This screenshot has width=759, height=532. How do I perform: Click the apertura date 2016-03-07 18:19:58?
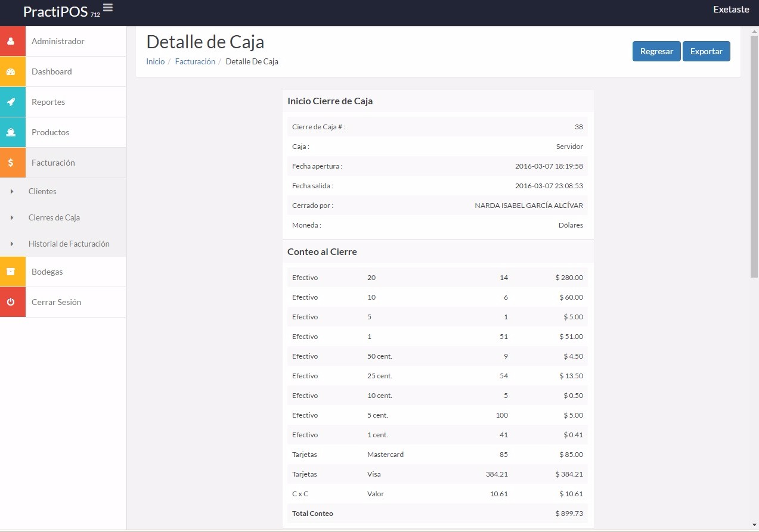point(549,166)
